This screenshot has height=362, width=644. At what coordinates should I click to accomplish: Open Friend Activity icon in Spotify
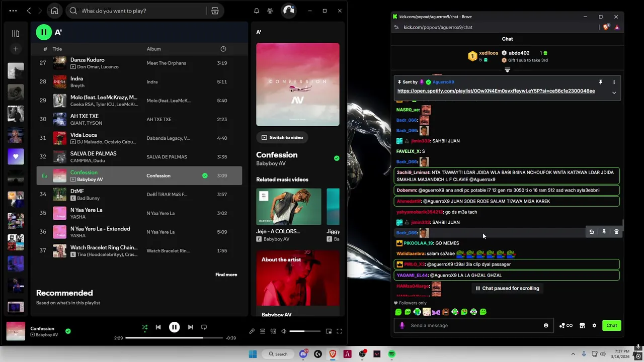click(270, 11)
